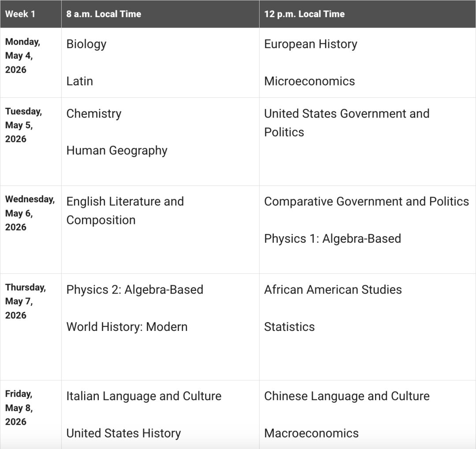476x449 pixels.
Task: Click the Week 1 column header
Action: tap(20, 14)
